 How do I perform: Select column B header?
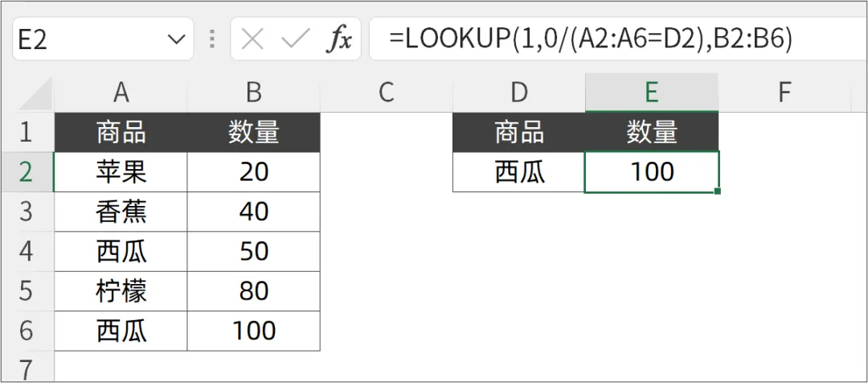coord(253,93)
